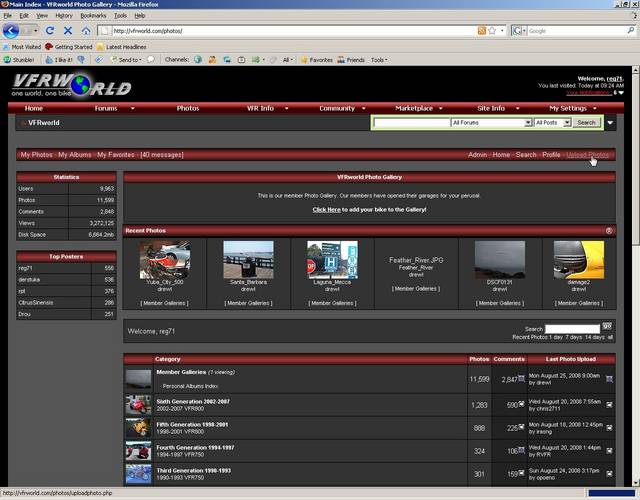Open the History menu in menu bar
The image size is (640, 500).
click(64, 16)
